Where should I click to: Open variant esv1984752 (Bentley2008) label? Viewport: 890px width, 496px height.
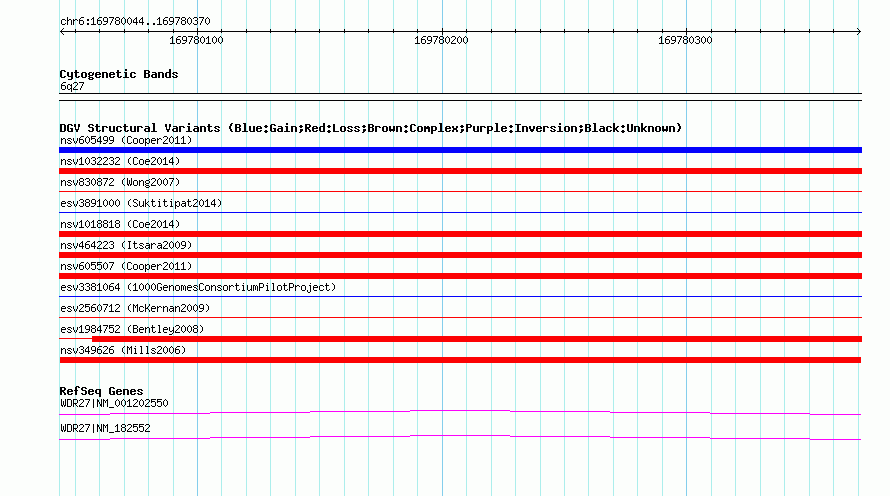pos(132,329)
